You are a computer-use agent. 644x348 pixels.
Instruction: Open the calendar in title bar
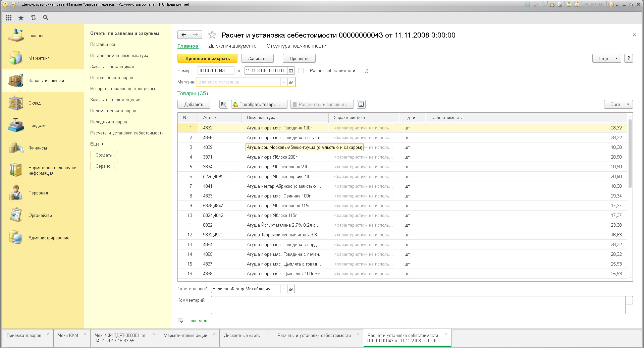pyautogui.click(x=577, y=4)
